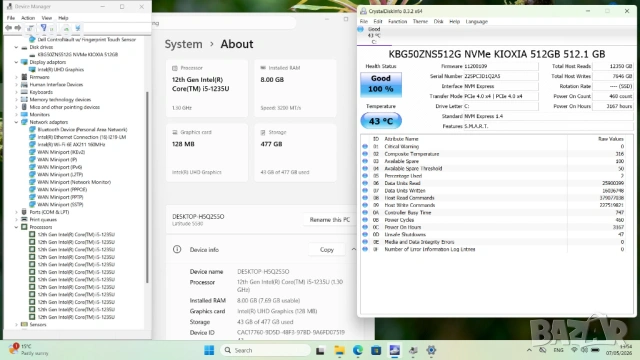Collapse the Disk drives node
Screen dimensions: 640x360
coord(16,47)
